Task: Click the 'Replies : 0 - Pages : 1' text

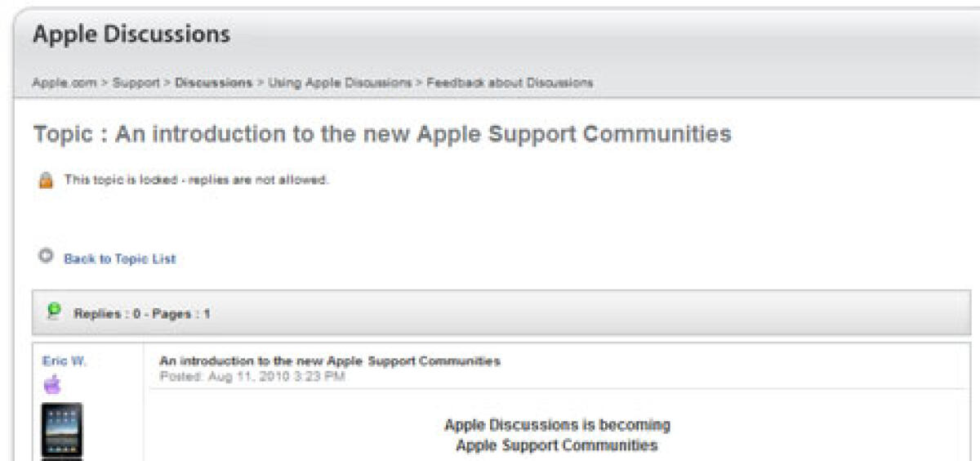Action: click(142, 314)
